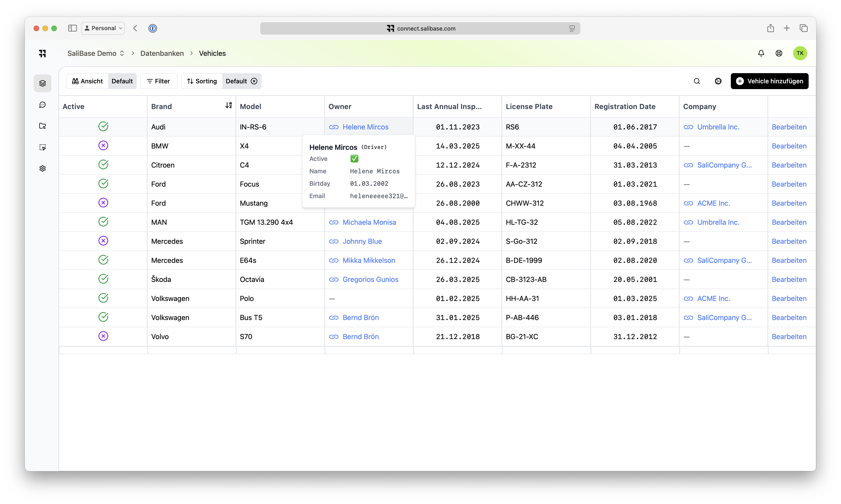Open notifications bell icon
841x504 pixels.
point(761,53)
